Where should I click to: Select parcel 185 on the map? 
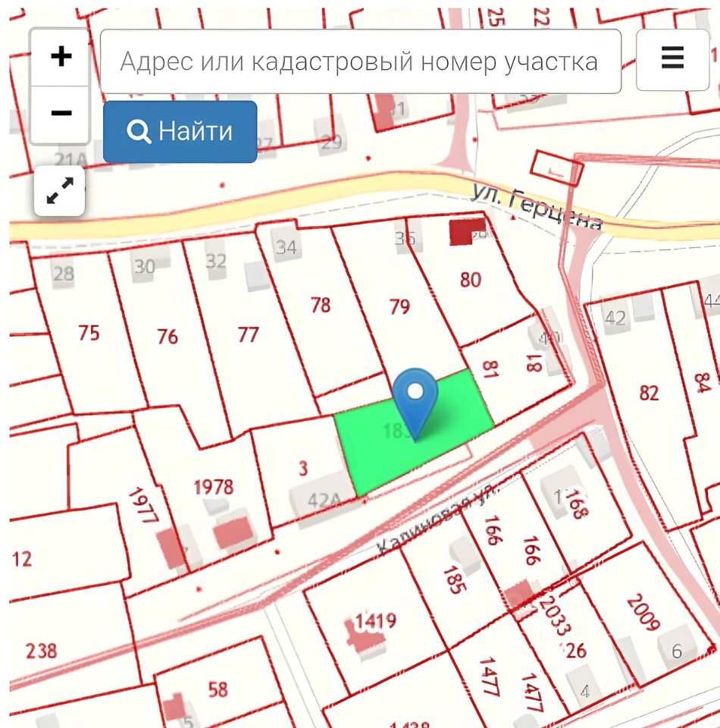tap(455, 580)
